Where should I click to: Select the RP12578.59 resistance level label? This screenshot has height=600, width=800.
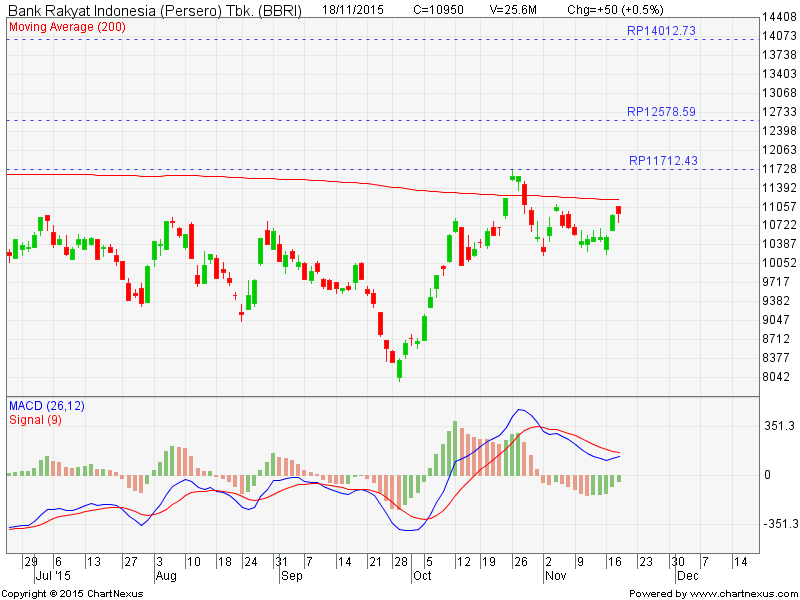661,112
